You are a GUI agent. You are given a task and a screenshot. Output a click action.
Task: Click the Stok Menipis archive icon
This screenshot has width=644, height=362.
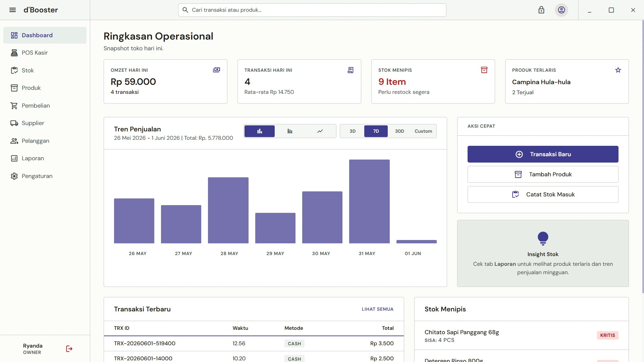(x=484, y=70)
